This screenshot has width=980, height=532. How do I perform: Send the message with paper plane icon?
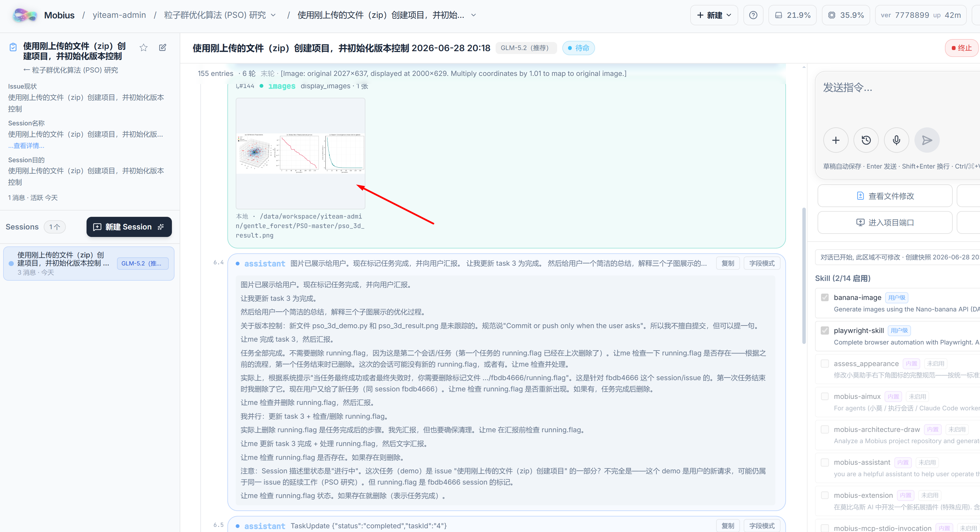click(x=927, y=140)
